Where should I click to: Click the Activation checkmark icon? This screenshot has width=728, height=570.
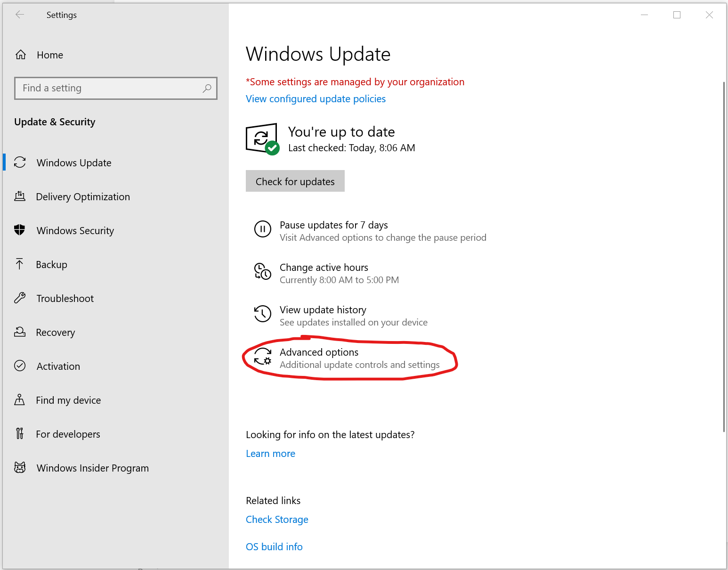[20, 366]
